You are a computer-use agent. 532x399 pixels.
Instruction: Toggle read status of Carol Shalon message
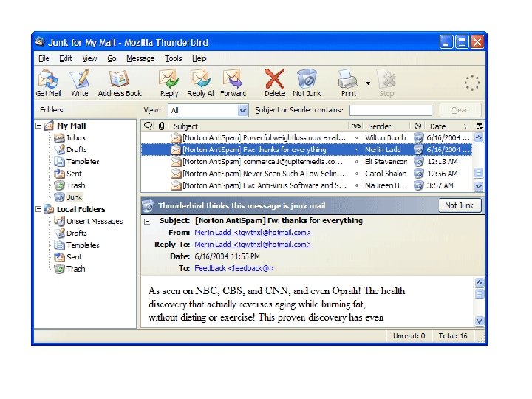[357, 174]
